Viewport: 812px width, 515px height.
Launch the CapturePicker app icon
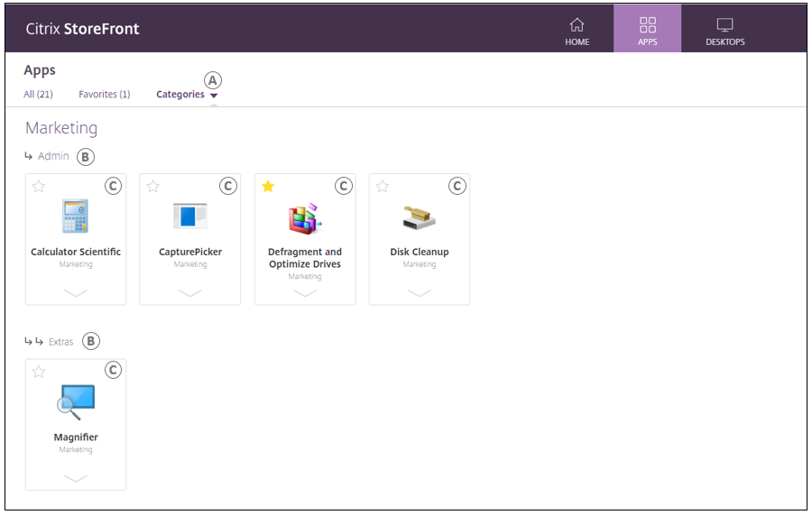click(190, 216)
